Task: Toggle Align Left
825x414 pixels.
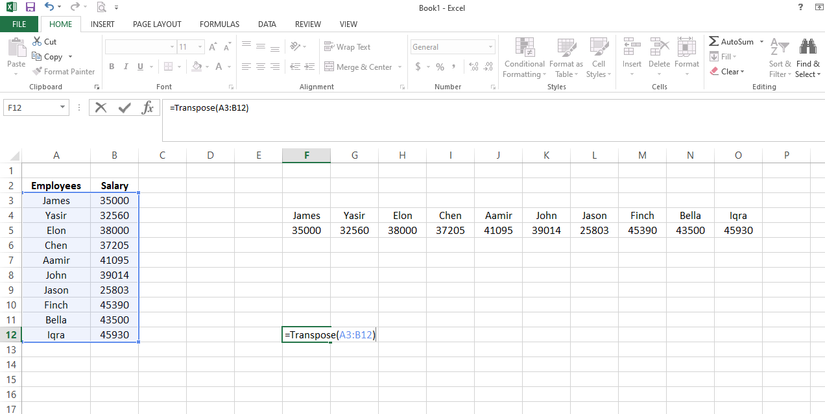Action: pos(246,67)
